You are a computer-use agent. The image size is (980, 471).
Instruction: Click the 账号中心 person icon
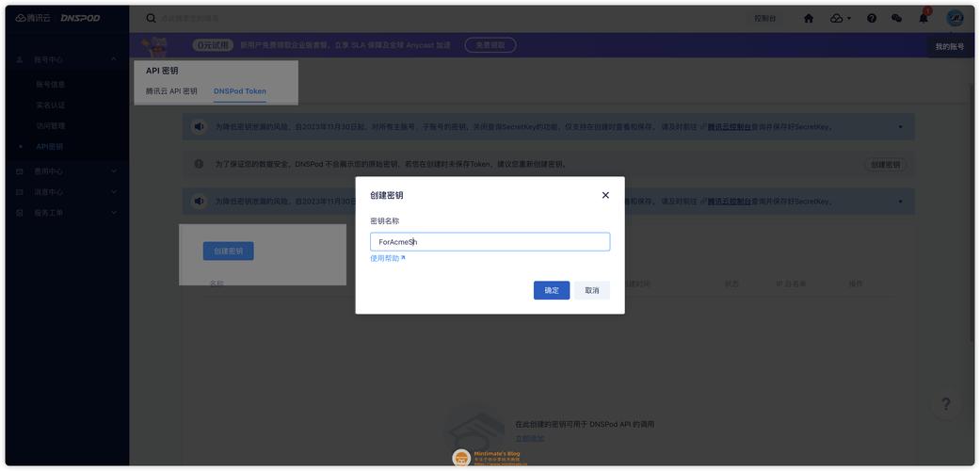click(20, 59)
